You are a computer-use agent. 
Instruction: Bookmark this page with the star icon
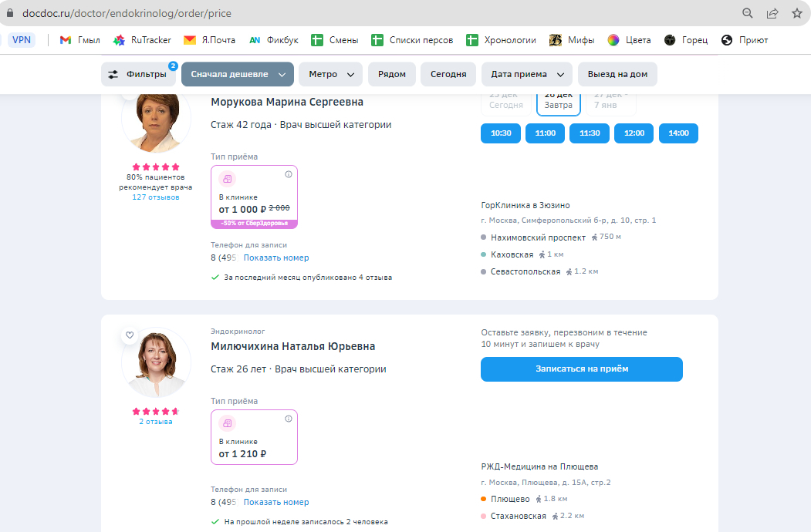(x=797, y=13)
